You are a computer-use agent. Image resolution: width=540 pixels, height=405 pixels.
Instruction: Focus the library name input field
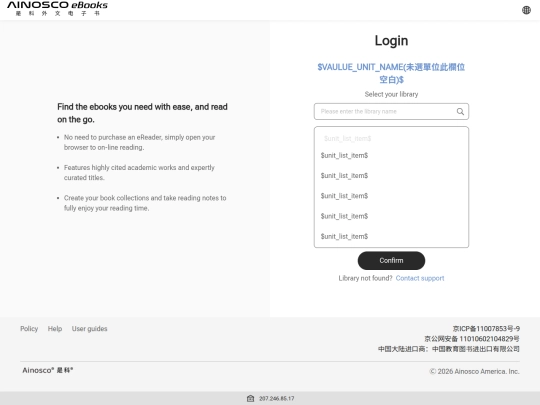pyautogui.click(x=391, y=112)
